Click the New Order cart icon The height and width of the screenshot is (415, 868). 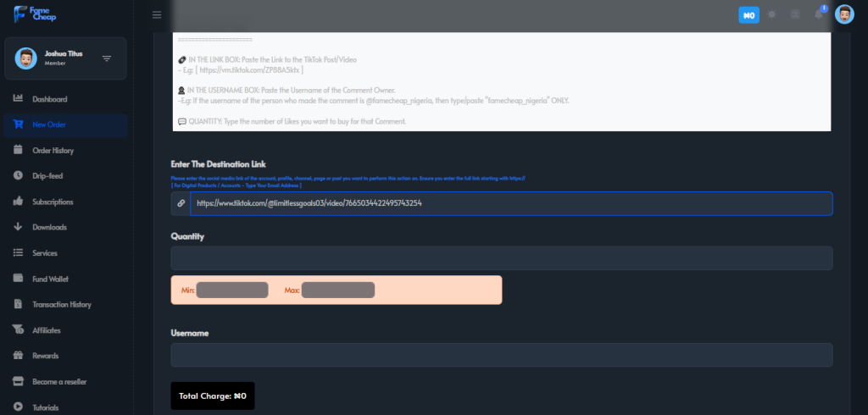click(19, 125)
